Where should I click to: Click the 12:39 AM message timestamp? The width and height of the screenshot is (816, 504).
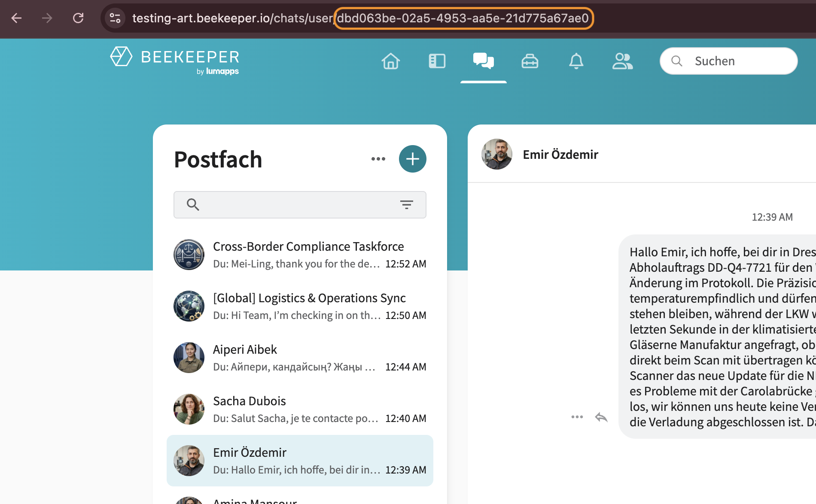772,217
